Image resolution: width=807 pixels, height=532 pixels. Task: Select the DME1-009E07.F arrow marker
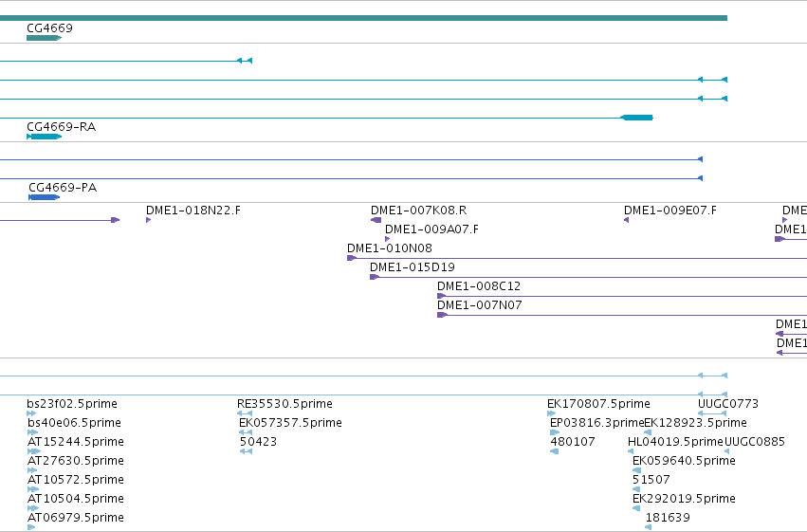(627, 220)
